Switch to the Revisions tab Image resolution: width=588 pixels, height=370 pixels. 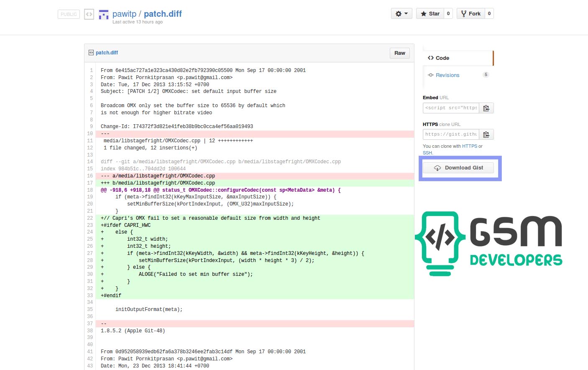click(447, 75)
